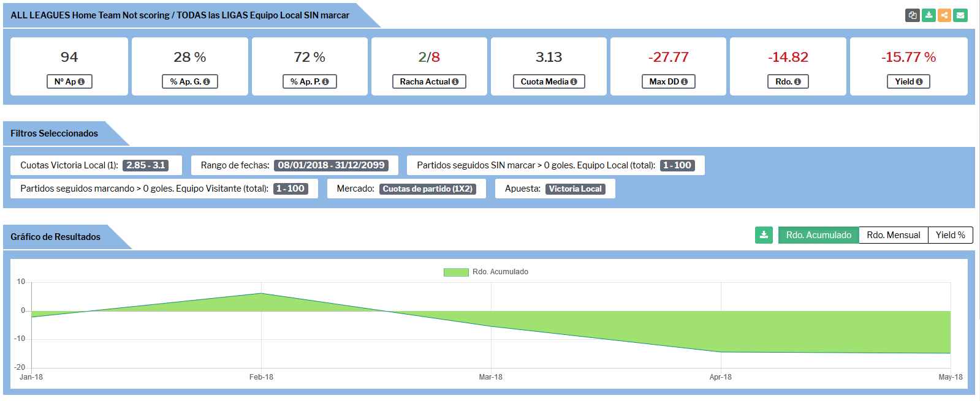Click the orange share icon
980x401 pixels.
(944, 15)
